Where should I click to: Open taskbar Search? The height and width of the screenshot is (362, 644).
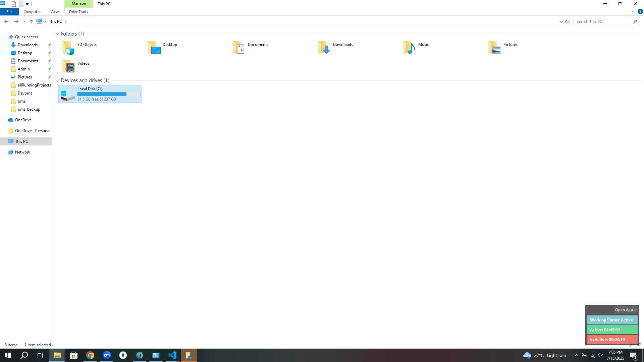(24, 355)
